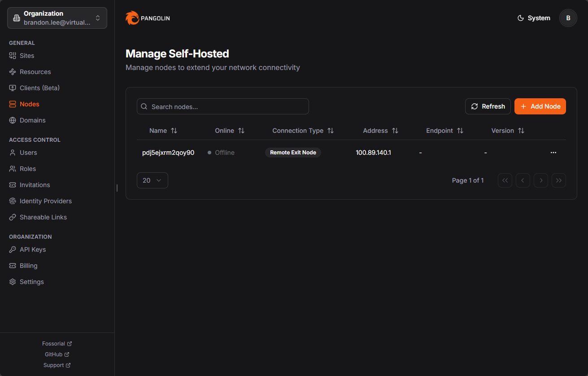Viewport: 588px width, 376px height.
Task: Sort the table by Online status
Action: pos(230,131)
